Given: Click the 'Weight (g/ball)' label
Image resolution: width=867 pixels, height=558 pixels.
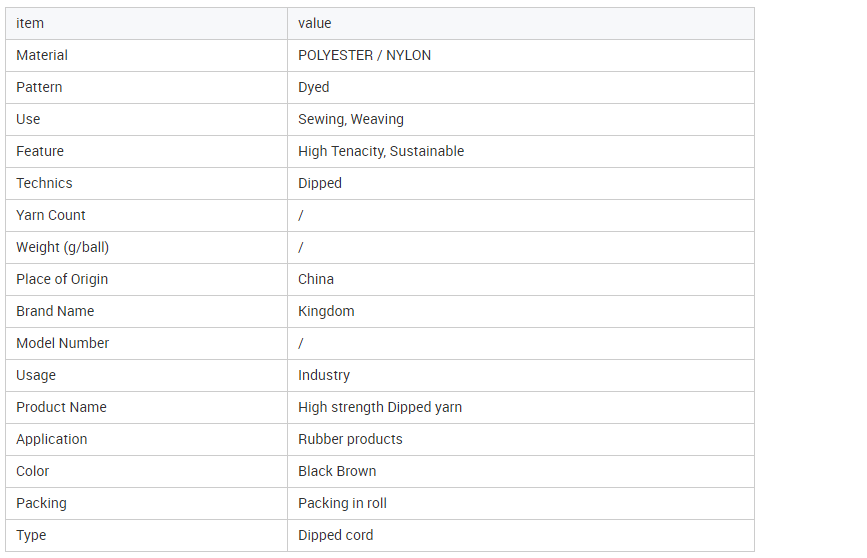Looking at the screenshot, I should [62, 247].
